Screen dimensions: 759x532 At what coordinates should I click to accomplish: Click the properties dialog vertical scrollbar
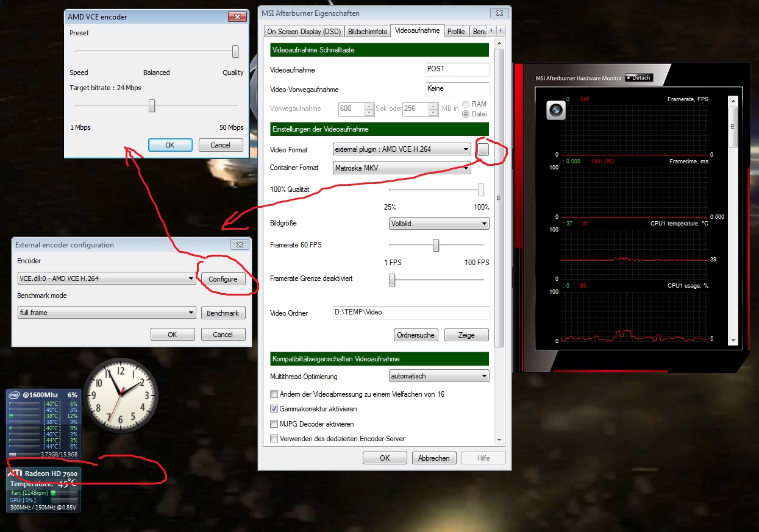click(499, 197)
